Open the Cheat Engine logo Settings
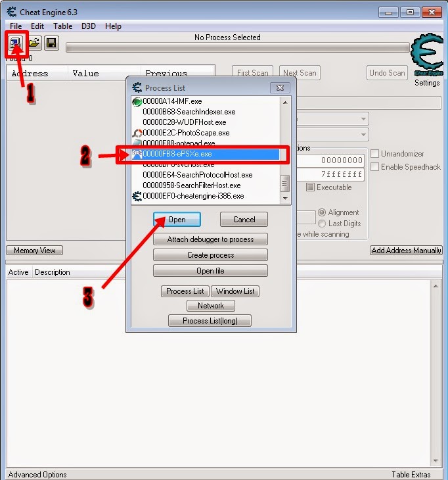This screenshot has width=448, height=480. 427,60
